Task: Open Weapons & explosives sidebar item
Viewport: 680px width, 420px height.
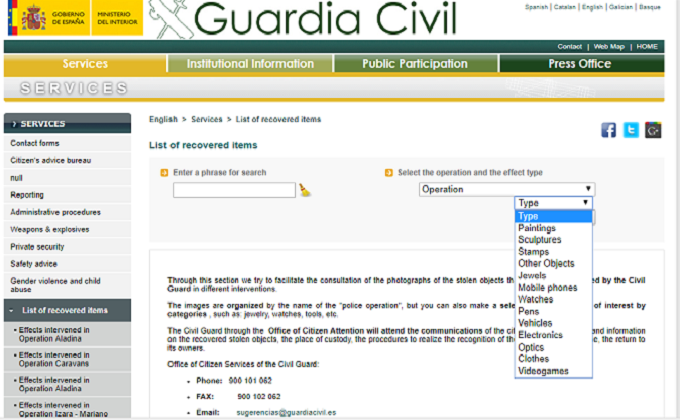Action: point(67,230)
